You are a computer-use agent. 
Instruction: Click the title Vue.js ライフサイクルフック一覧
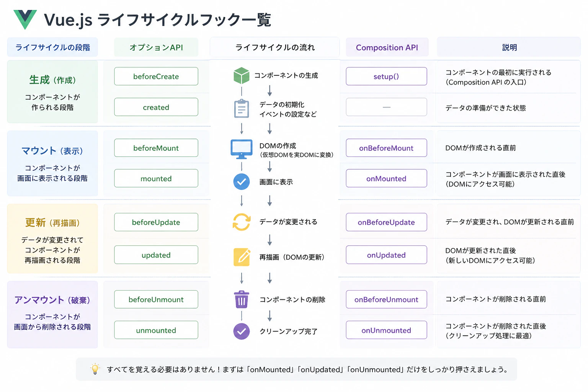157,20
